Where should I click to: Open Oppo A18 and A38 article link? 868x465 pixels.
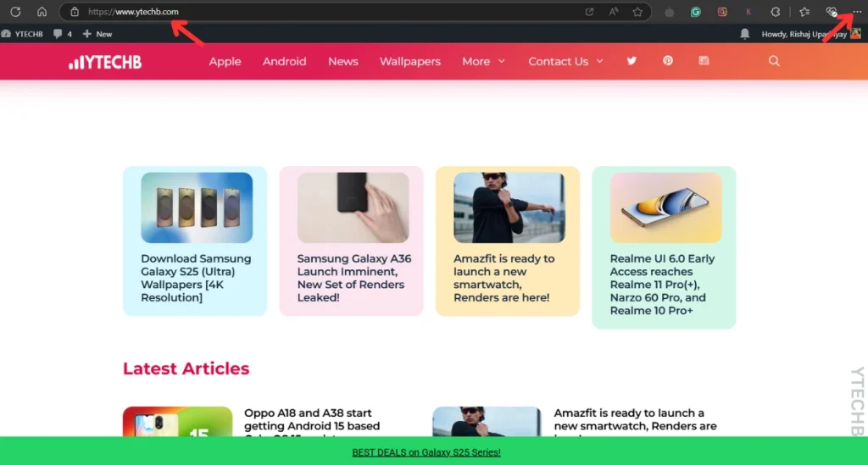pyautogui.click(x=312, y=423)
